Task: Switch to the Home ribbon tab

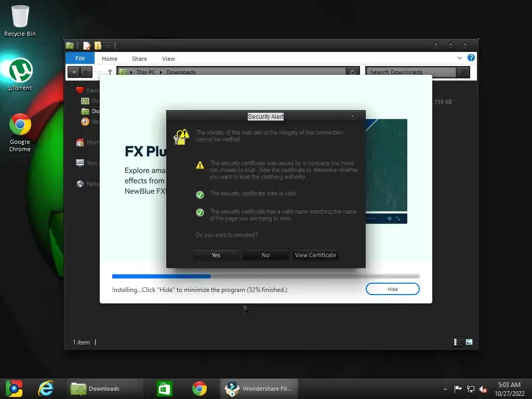Action: click(110, 59)
